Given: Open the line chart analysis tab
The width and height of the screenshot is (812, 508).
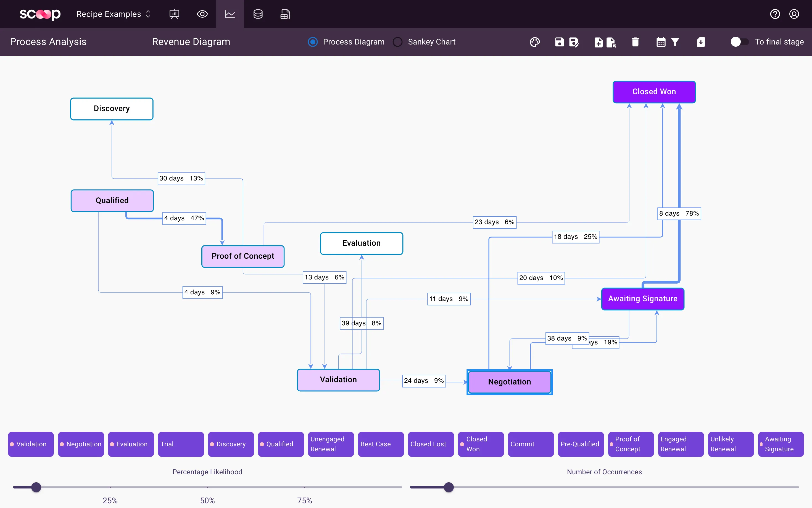Looking at the screenshot, I should (x=230, y=14).
